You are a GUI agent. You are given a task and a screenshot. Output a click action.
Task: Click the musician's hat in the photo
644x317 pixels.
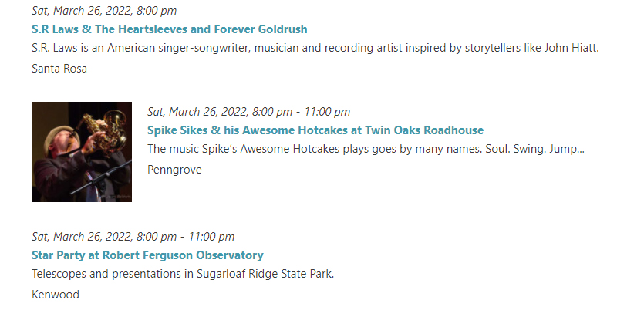coord(59,132)
